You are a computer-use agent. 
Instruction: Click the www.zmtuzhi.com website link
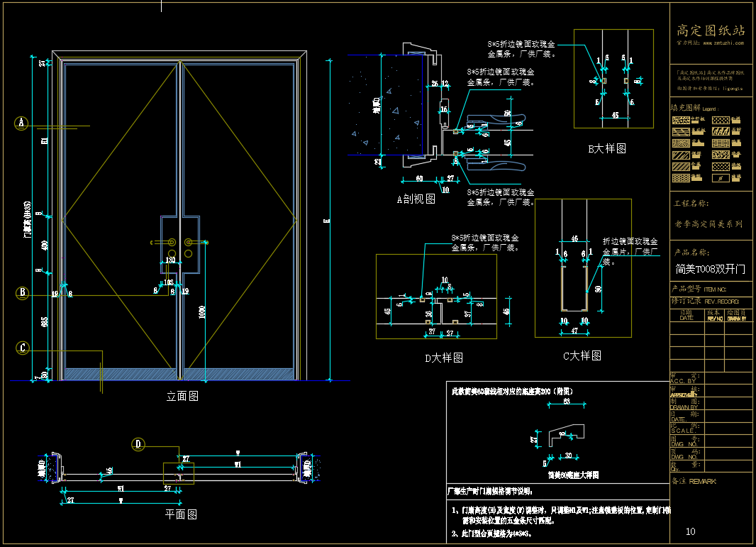[x=723, y=43]
